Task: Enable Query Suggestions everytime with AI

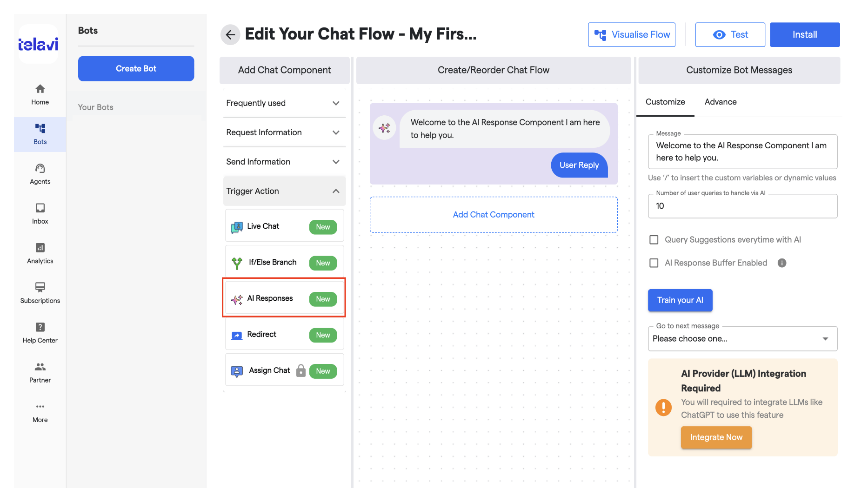Action: click(654, 240)
